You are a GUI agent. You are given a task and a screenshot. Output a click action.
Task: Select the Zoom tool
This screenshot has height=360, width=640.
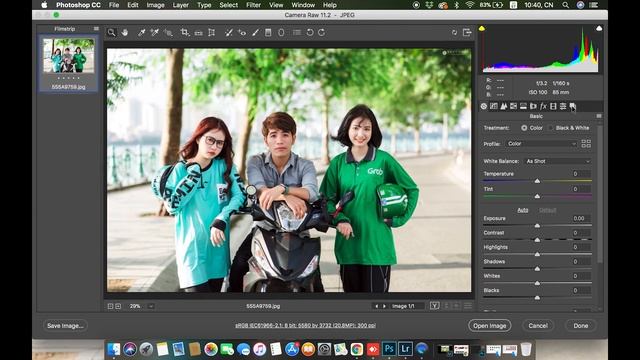click(111, 32)
